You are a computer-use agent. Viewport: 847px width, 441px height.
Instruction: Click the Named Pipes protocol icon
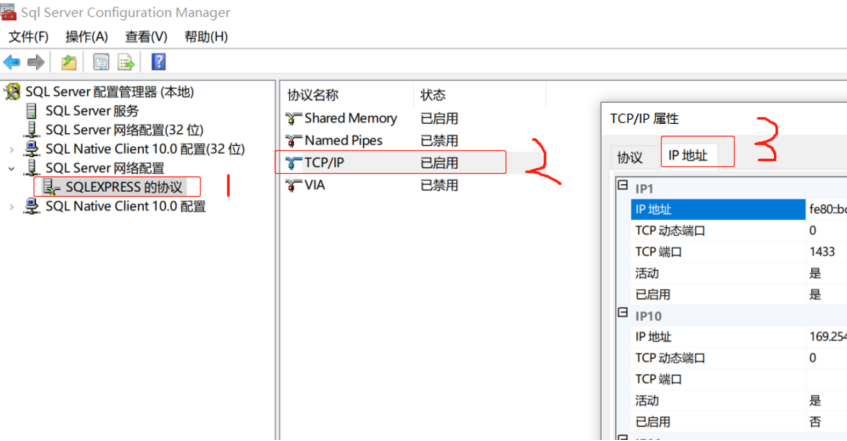coord(293,141)
